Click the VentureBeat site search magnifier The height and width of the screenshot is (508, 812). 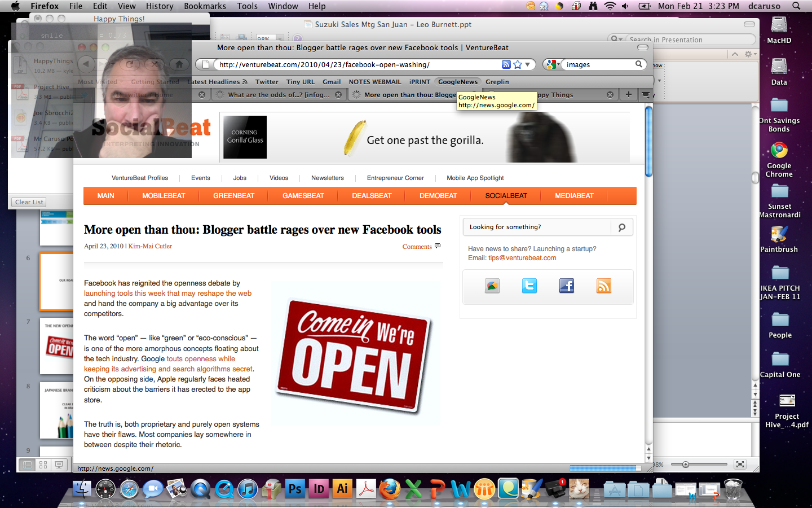click(621, 227)
